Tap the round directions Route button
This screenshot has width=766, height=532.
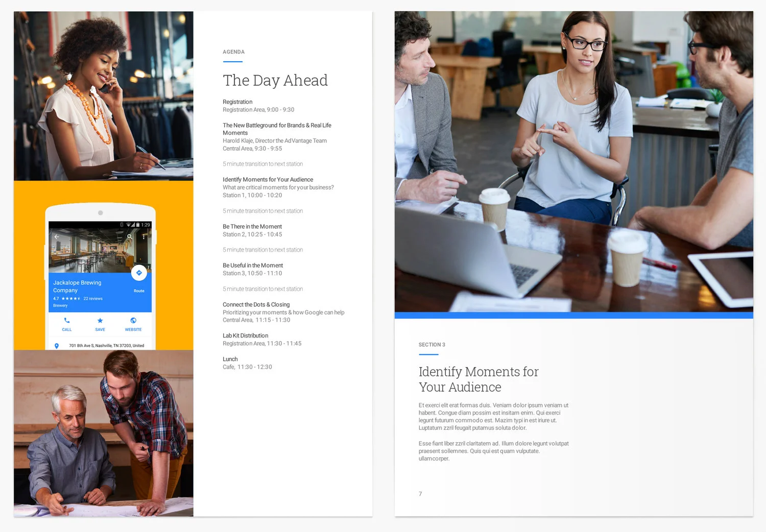pyautogui.click(x=139, y=273)
